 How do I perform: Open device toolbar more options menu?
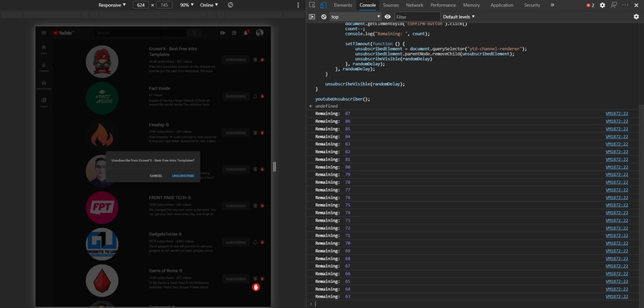298,5
